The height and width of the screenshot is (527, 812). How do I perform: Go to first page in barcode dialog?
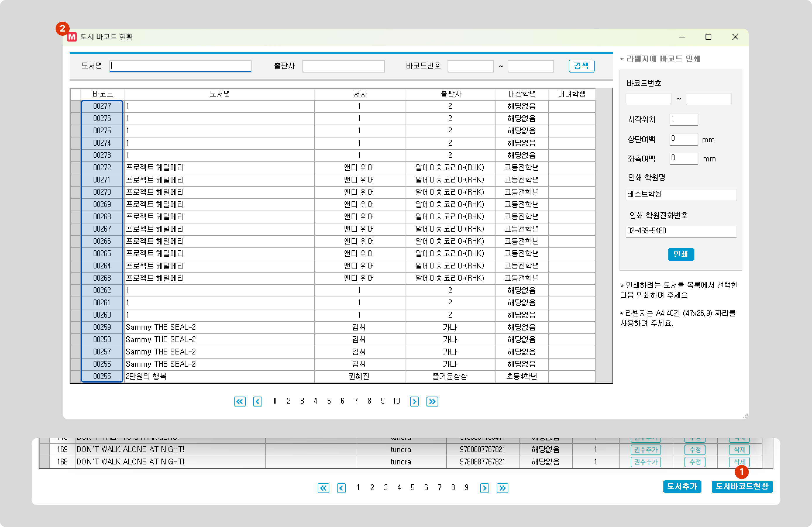pyautogui.click(x=240, y=402)
